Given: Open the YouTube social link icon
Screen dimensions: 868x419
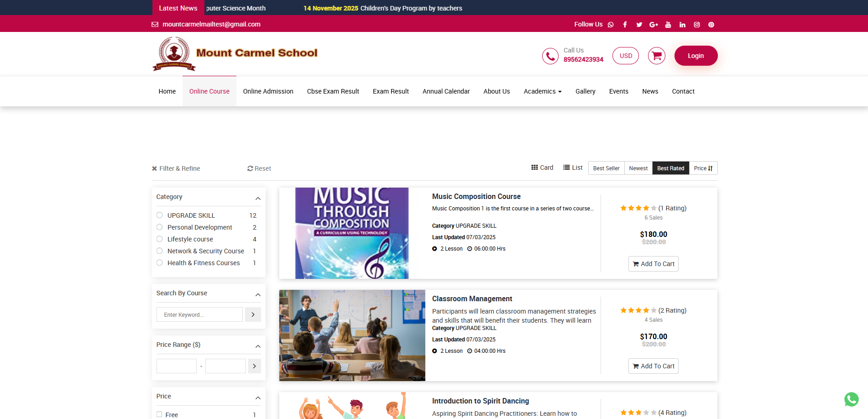Looking at the screenshot, I should point(668,25).
